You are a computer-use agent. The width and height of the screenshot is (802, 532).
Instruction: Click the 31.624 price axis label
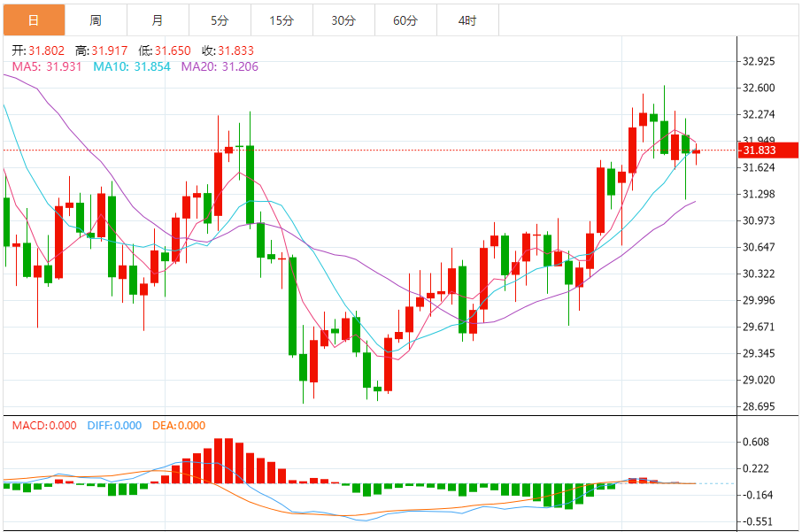click(x=759, y=168)
